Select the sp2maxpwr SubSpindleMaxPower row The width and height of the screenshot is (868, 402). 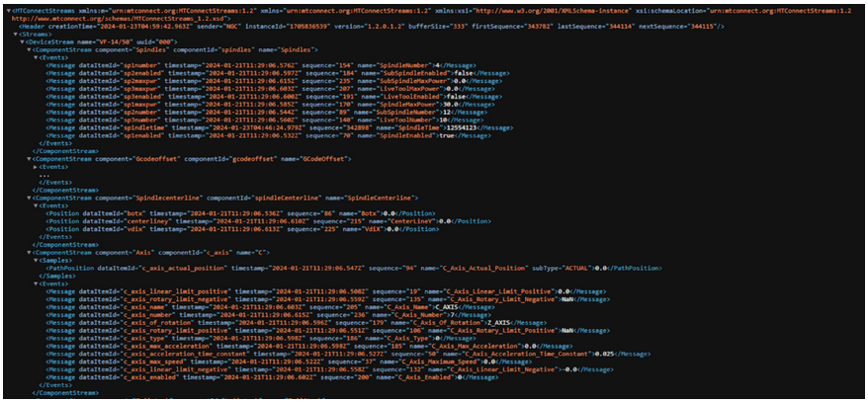click(x=275, y=80)
